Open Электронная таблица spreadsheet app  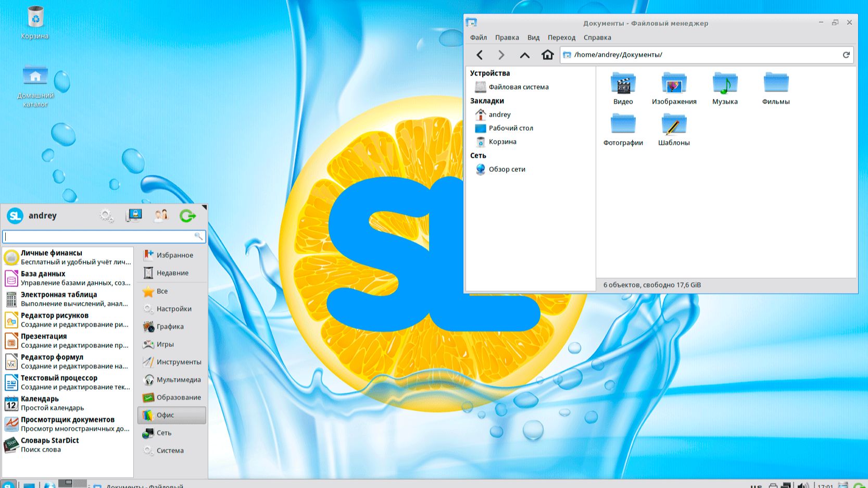[x=68, y=299]
